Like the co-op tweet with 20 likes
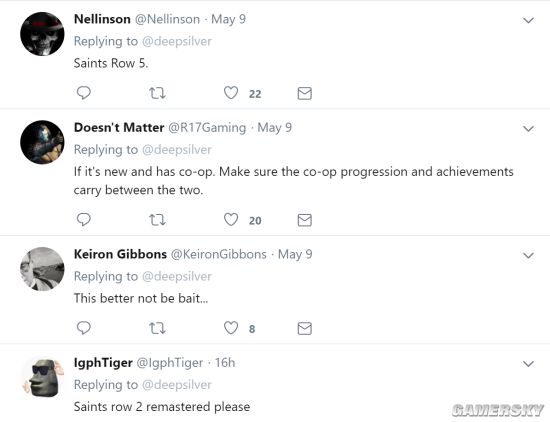This screenshot has width=550, height=422. pos(231,220)
